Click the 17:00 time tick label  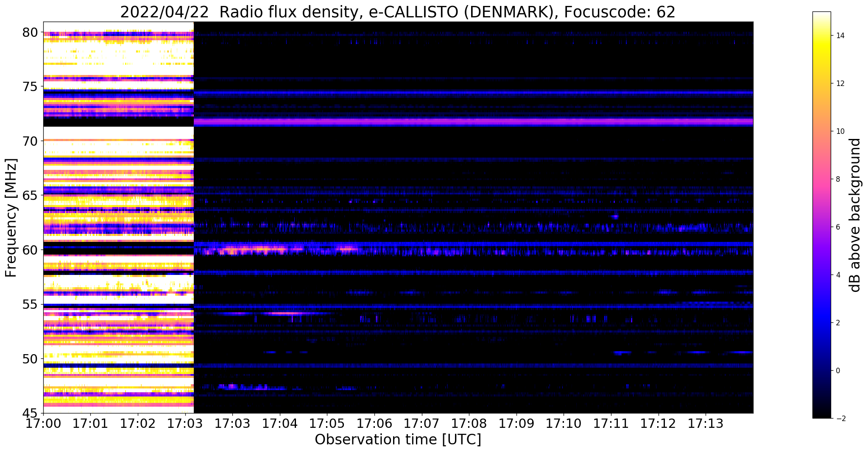pos(43,424)
